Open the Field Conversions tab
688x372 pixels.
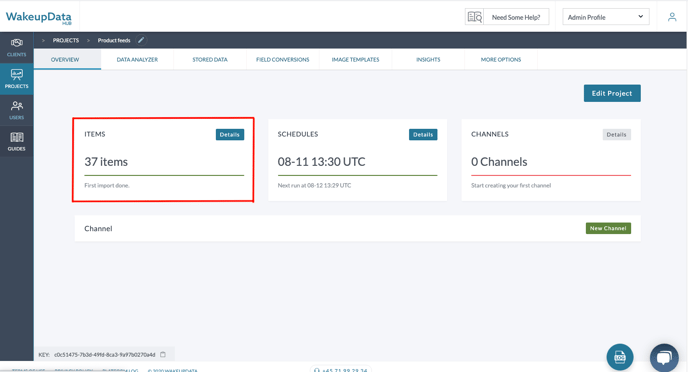click(x=283, y=60)
